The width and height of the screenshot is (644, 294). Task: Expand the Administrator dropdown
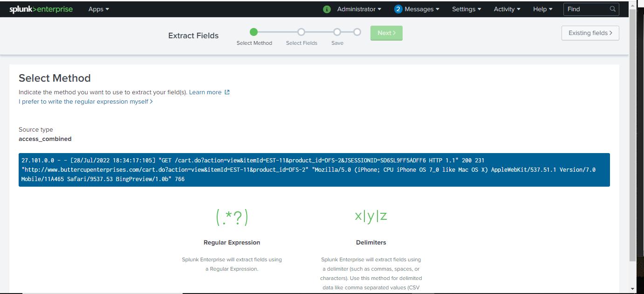pyautogui.click(x=359, y=9)
